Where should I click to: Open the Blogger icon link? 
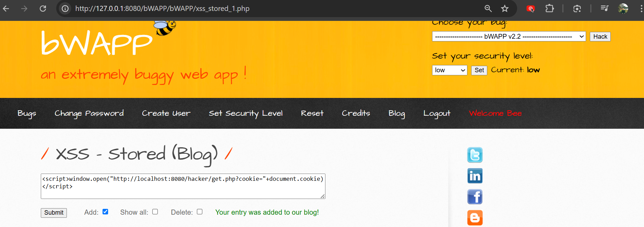click(475, 218)
